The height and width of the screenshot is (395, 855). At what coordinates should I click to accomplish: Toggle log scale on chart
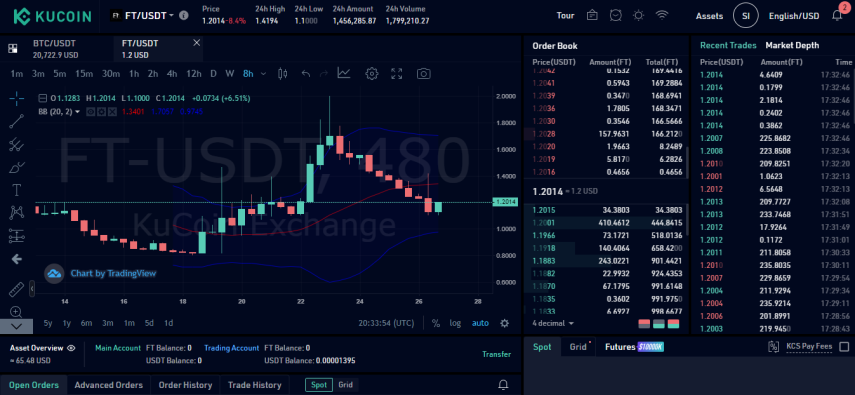(x=455, y=323)
